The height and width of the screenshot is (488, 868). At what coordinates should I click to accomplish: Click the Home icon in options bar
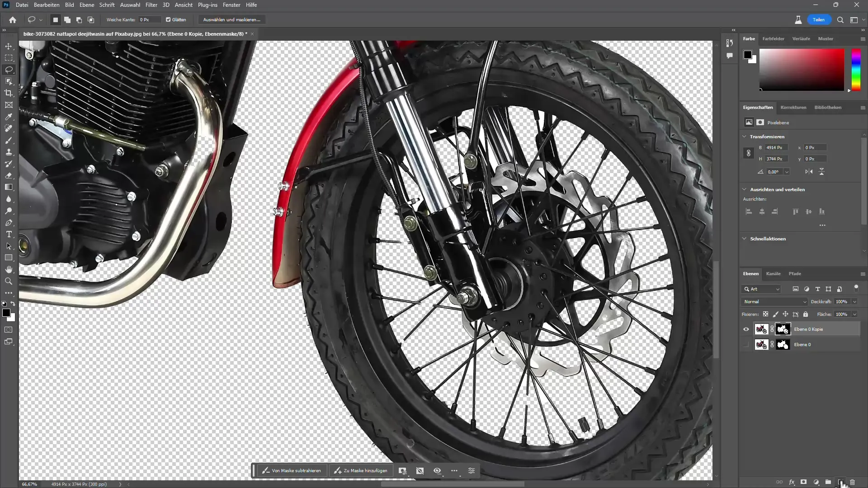click(13, 20)
